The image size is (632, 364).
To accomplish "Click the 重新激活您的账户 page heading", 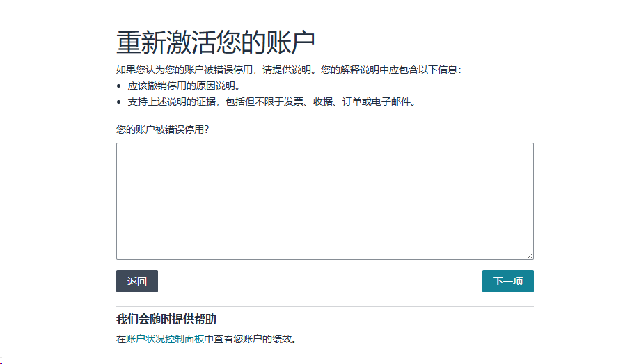I will pos(216,43).
